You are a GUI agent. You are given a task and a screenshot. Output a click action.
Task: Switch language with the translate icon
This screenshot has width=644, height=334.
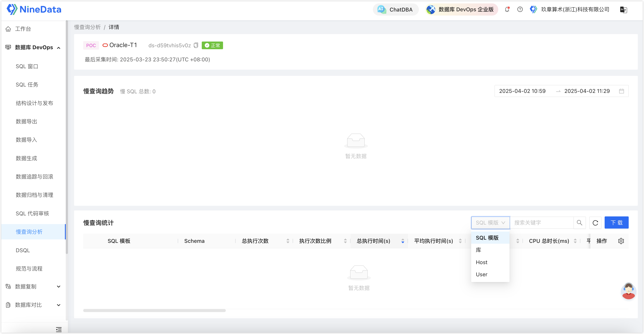623,10
